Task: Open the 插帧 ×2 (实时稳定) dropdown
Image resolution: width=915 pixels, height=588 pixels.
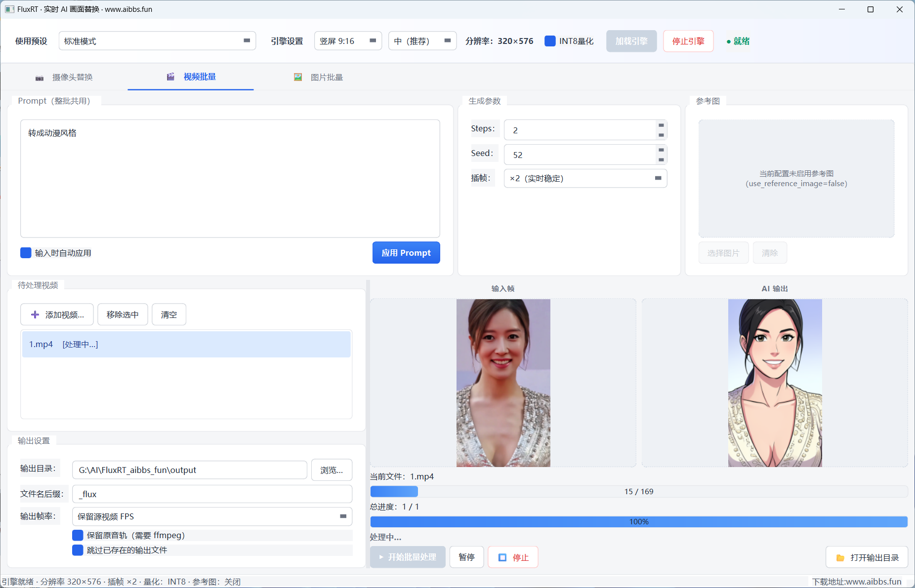Action: pyautogui.click(x=585, y=178)
